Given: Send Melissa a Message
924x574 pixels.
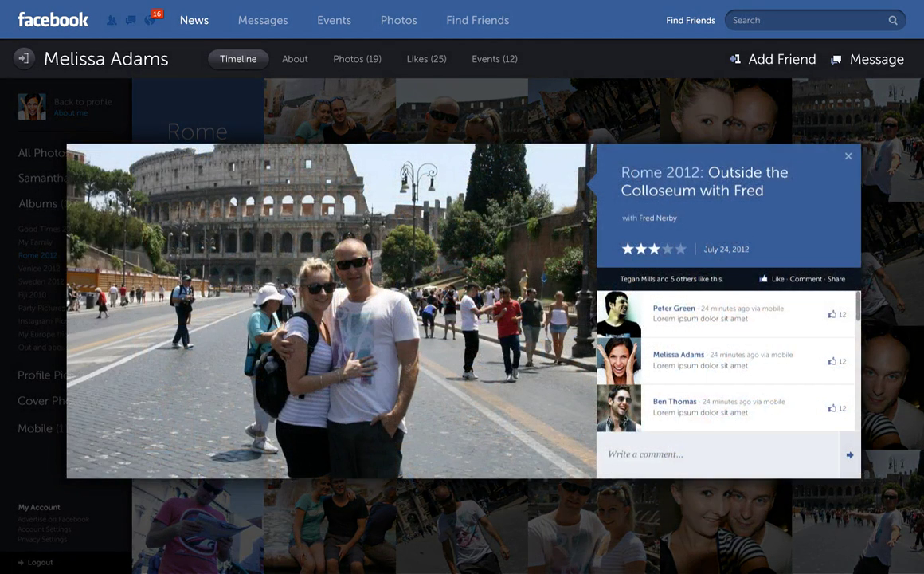Looking at the screenshot, I should [867, 59].
